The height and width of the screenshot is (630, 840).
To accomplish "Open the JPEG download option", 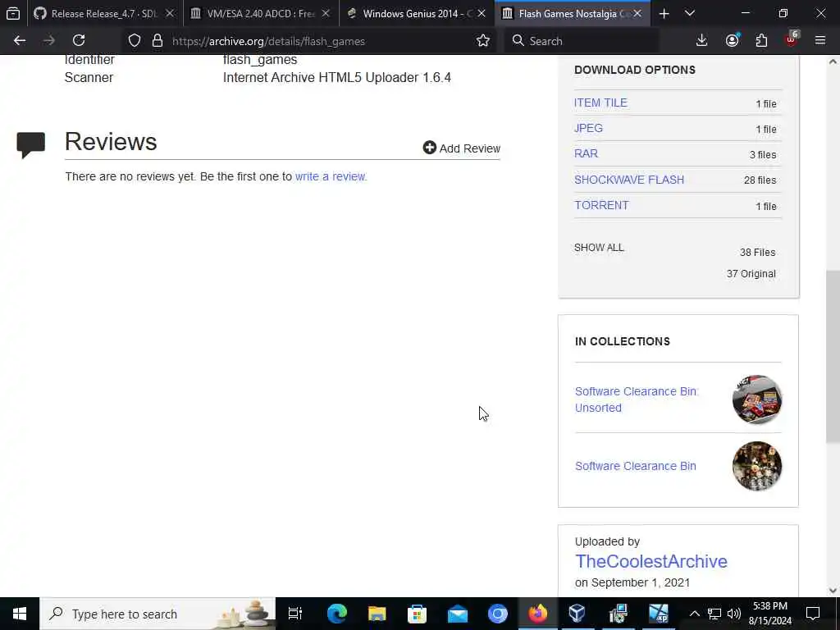I will pos(588,128).
